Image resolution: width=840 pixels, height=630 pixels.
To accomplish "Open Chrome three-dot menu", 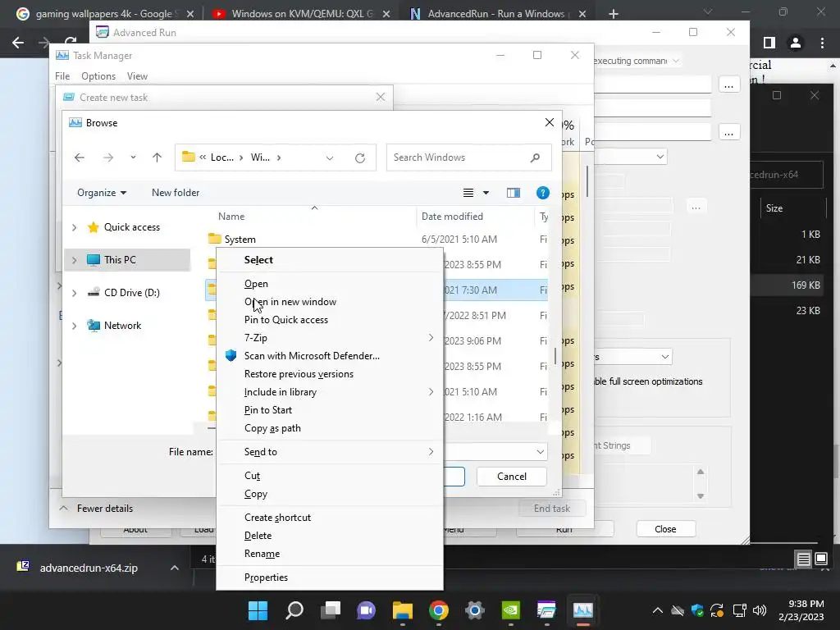I will [822, 43].
